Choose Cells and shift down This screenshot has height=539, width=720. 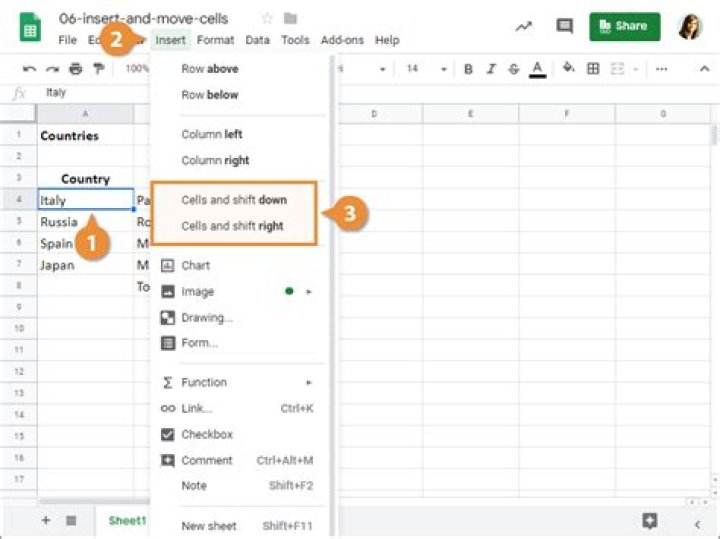(233, 200)
